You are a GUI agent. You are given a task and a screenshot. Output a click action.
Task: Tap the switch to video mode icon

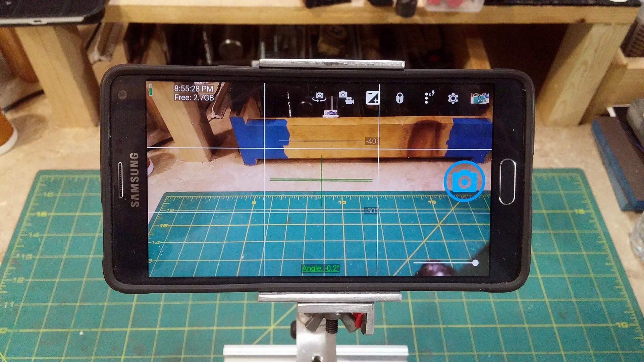pos(346,98)
